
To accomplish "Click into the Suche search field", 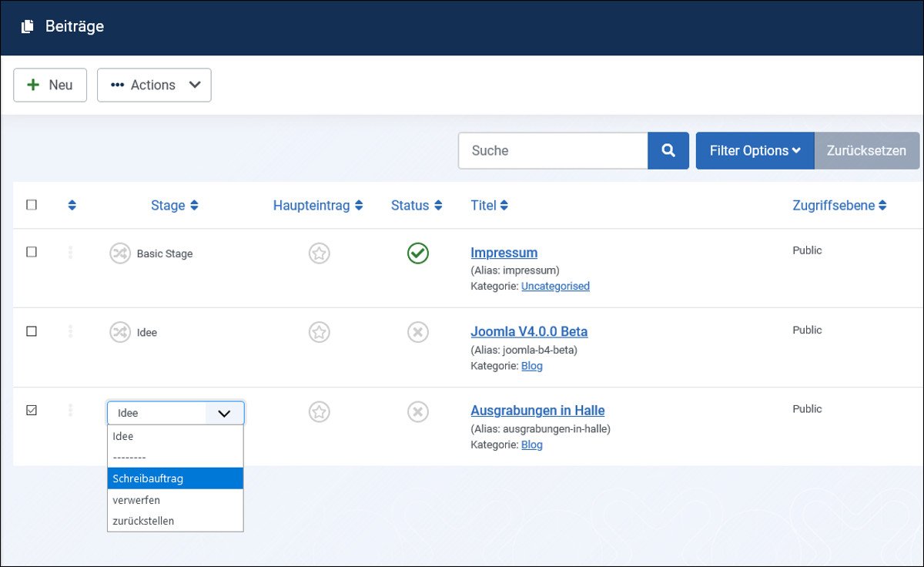I will click(x=553, y=150).
